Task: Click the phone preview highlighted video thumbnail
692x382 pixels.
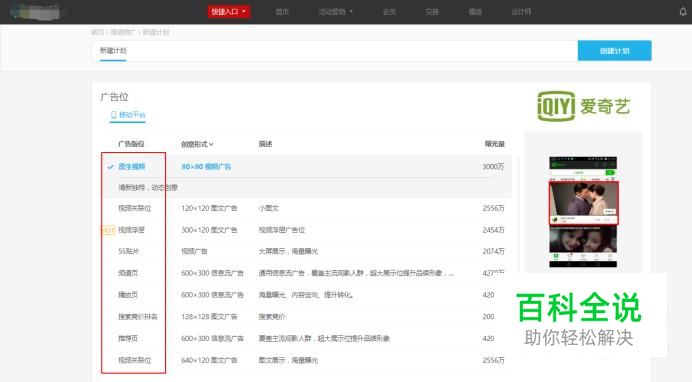Action: [583, 203]
